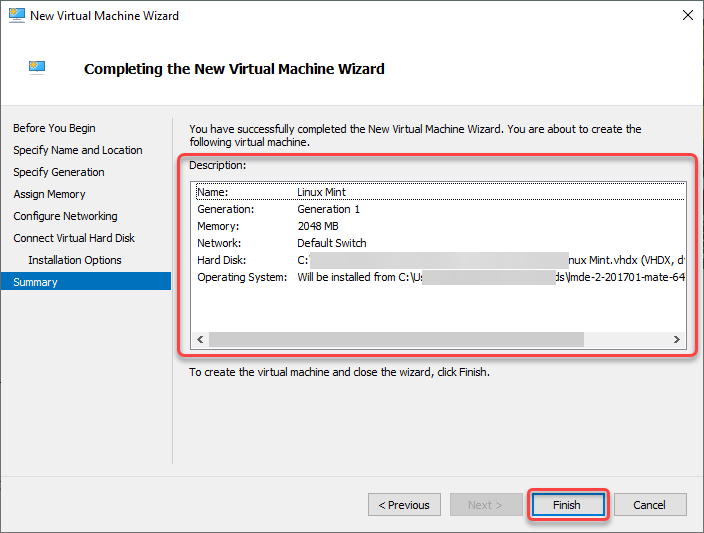The image size is (704, 533).
Task: Select the Generation: Generation 1 row
Action: pos(440,209)
